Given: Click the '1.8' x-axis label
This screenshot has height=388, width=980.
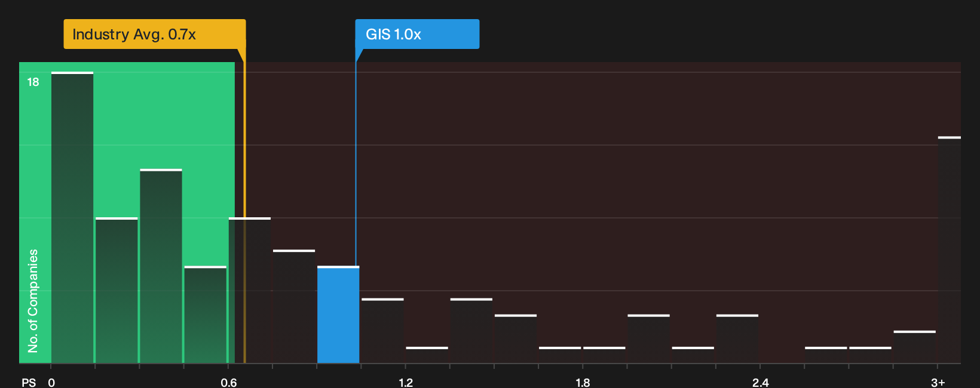Looking at the screenshot, I should pyautogui.click(x=583, y=382).
